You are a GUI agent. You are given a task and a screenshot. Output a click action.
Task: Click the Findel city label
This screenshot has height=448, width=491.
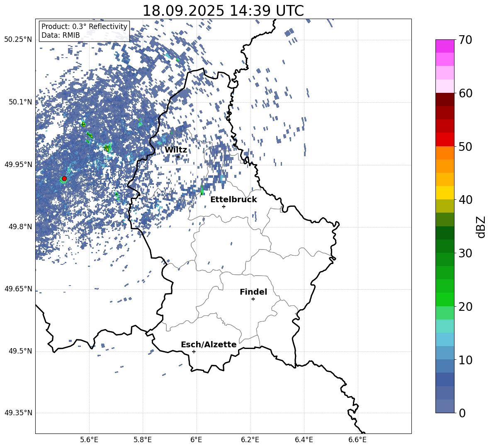coord(253,292)
